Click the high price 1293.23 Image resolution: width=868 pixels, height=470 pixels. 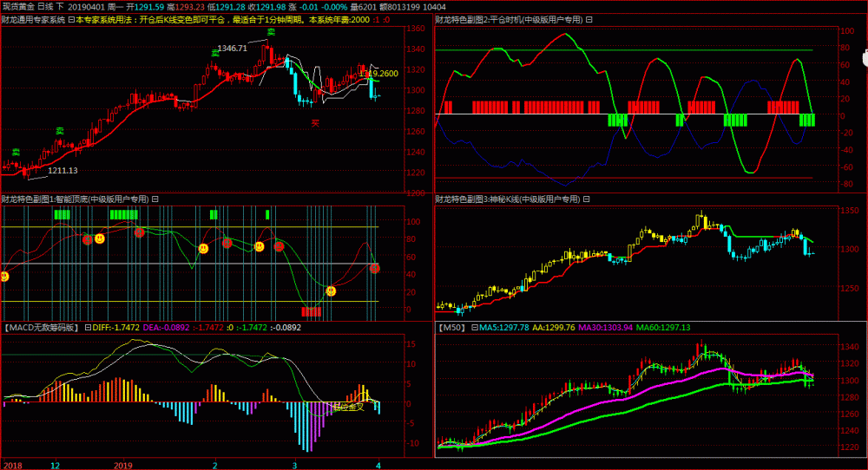coord(190,7)
